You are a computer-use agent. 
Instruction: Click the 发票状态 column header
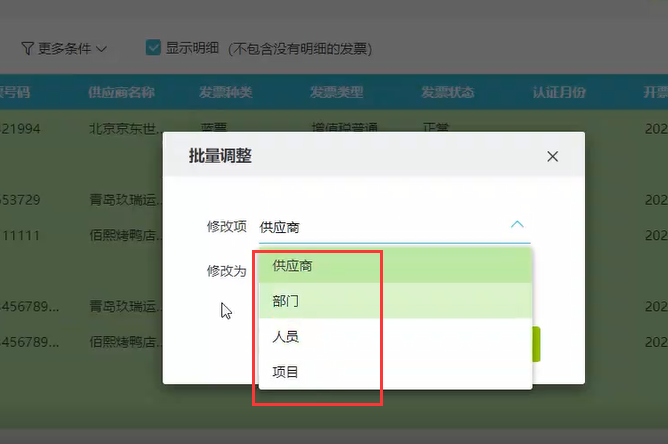coord(447,92)
